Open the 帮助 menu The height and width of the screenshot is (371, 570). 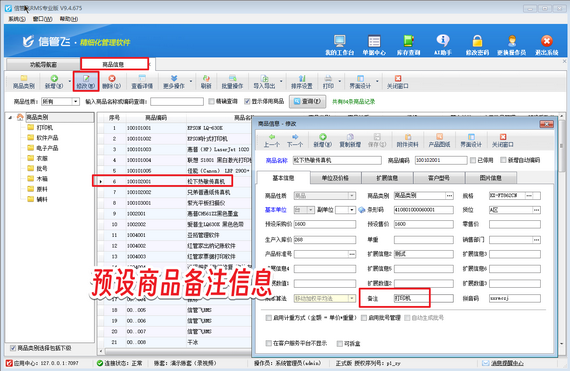coord(69,19)
